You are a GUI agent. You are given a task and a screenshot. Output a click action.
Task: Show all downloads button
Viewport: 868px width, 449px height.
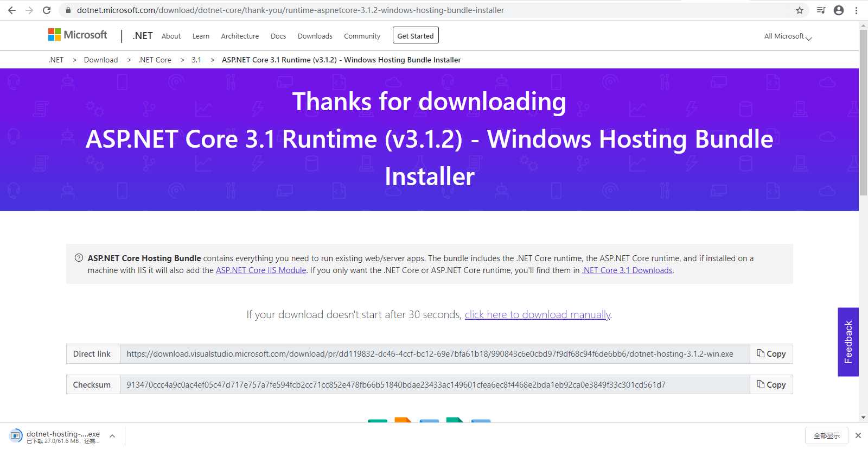point(826,435)
